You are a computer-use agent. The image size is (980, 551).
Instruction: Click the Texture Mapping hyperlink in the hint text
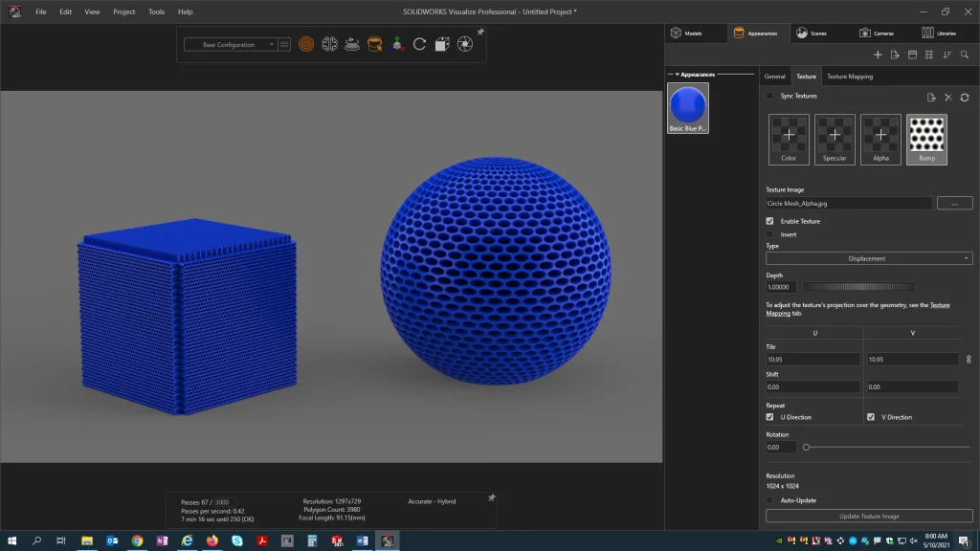coord(939,305)
